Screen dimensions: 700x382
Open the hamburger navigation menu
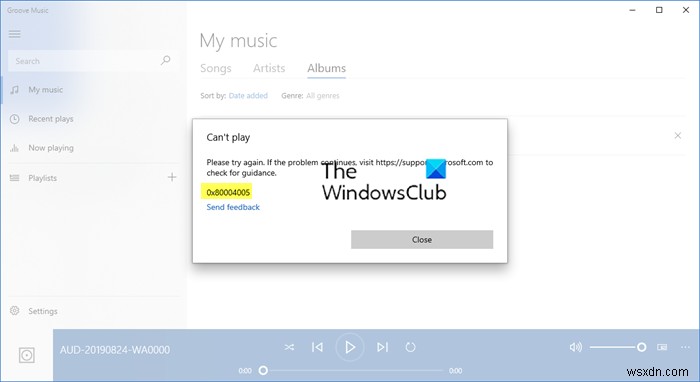(x=15, y=34)
